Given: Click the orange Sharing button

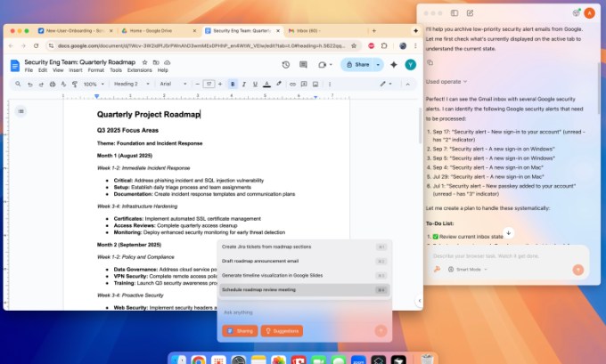Looking at the screenshot, I should [240, 331].
